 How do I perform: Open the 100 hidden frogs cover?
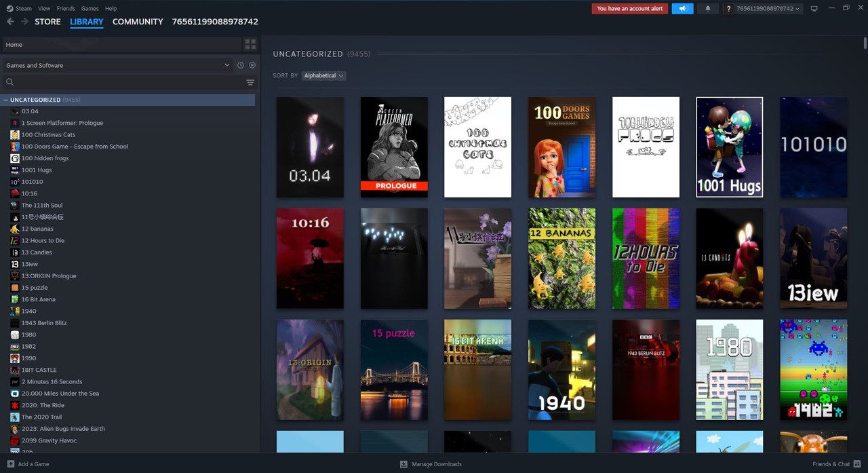pyautogui.click(x=646, y=147)
